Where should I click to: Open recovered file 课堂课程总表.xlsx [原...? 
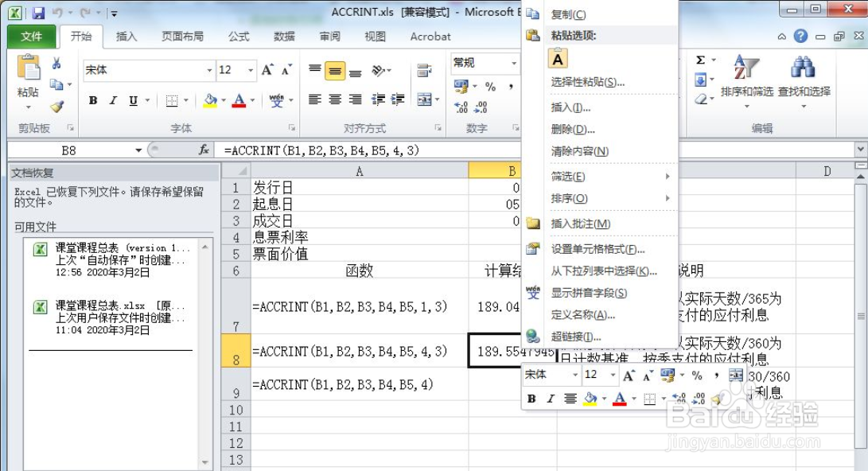pos(114,317)
